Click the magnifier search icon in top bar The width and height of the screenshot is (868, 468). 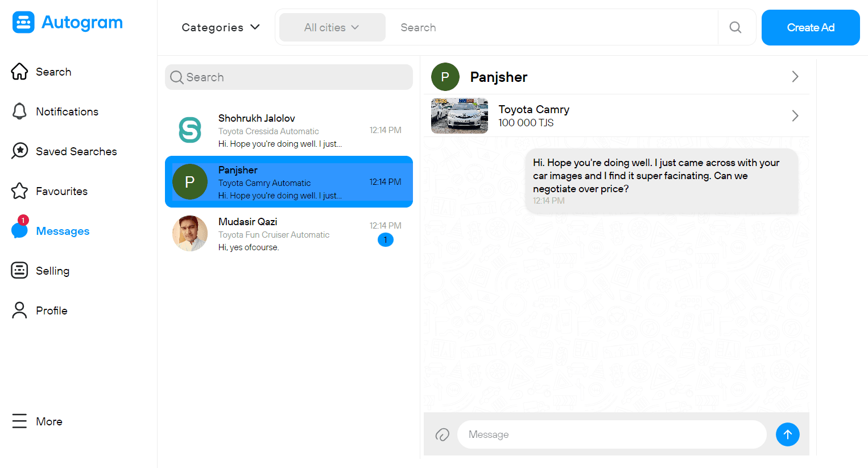tap(735, 27)
